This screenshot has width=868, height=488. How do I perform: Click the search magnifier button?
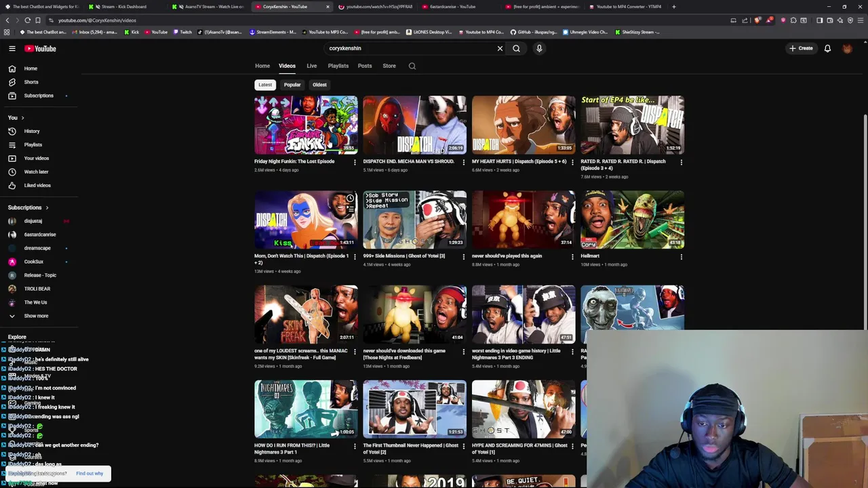(516, 48)
